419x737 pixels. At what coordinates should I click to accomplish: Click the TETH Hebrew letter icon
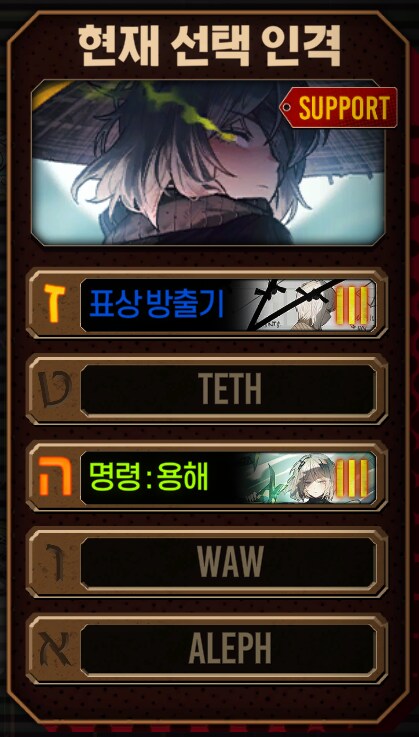53,390
